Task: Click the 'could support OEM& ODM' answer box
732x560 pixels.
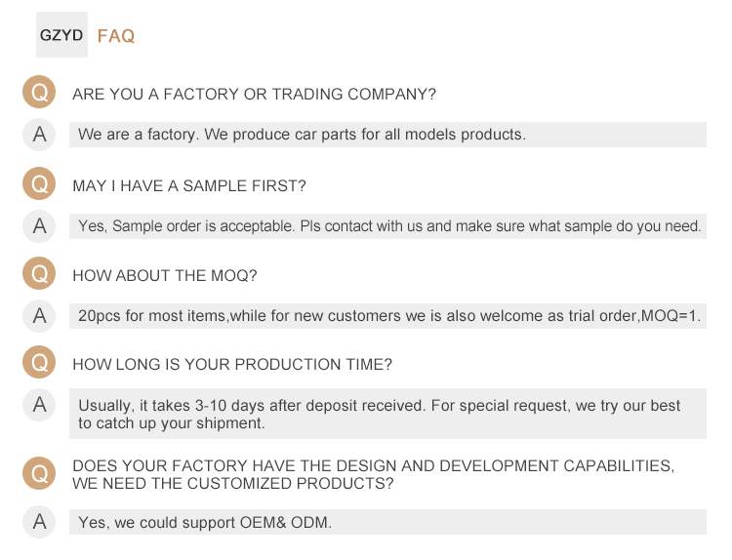Action: (x=386, y=522)
